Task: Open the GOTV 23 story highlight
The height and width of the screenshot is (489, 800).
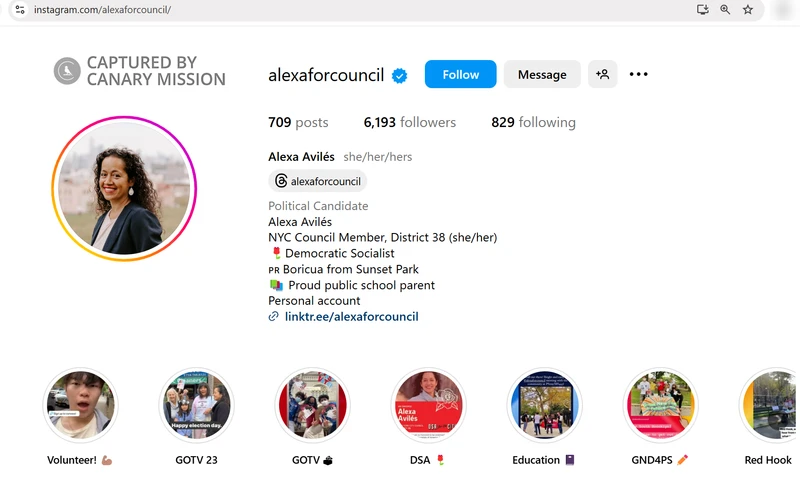Action: (196, 405)
